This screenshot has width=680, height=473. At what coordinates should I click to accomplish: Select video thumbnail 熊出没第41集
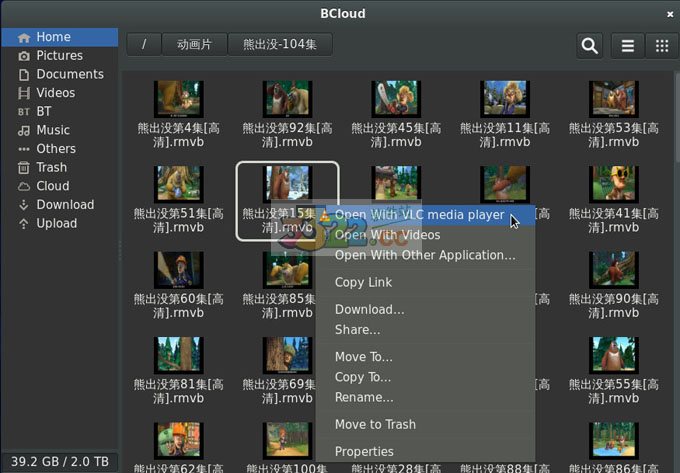[614, 184]
